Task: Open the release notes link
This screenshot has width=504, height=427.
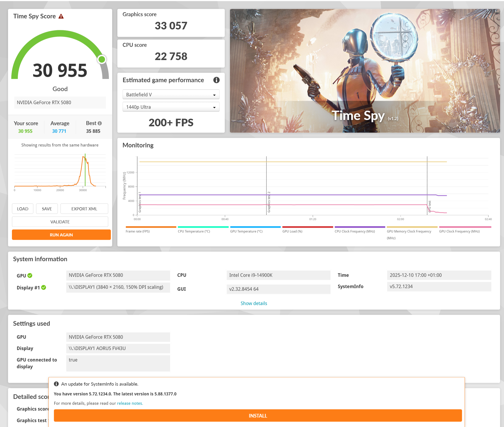Action: pyautogui.click(x=130, y=403)
